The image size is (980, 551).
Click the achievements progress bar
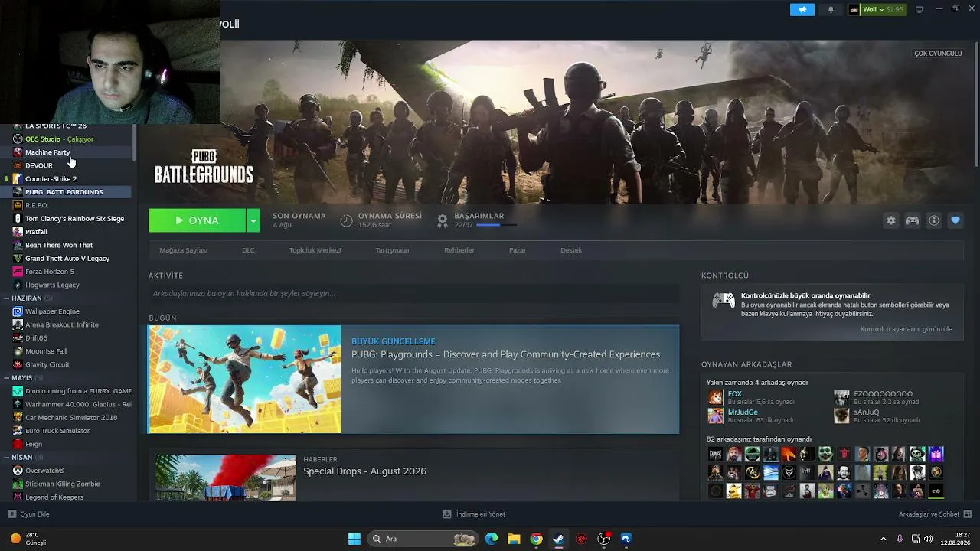(496, 226)
